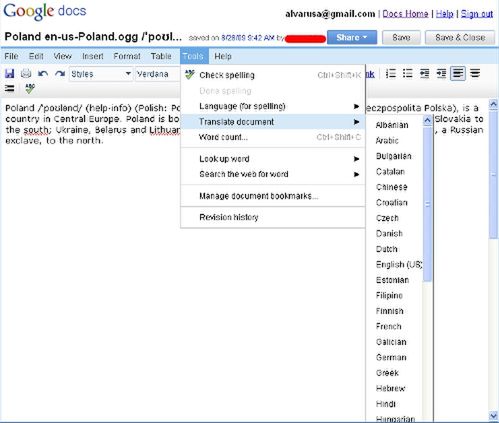
Task: Insert a numbered list from the toolbar
Action: pyautogui.click(x=391, y=73)
